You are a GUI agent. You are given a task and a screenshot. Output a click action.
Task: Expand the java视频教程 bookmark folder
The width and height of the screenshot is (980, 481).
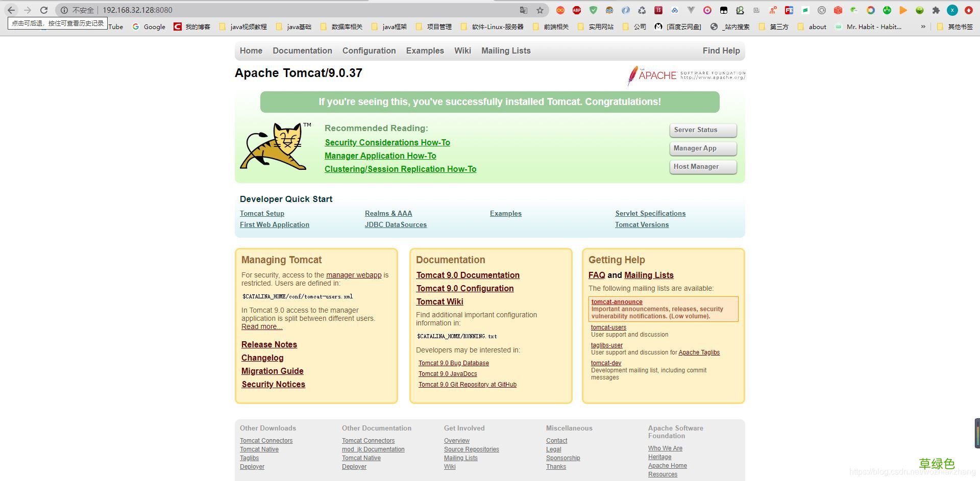pos(243,27)
